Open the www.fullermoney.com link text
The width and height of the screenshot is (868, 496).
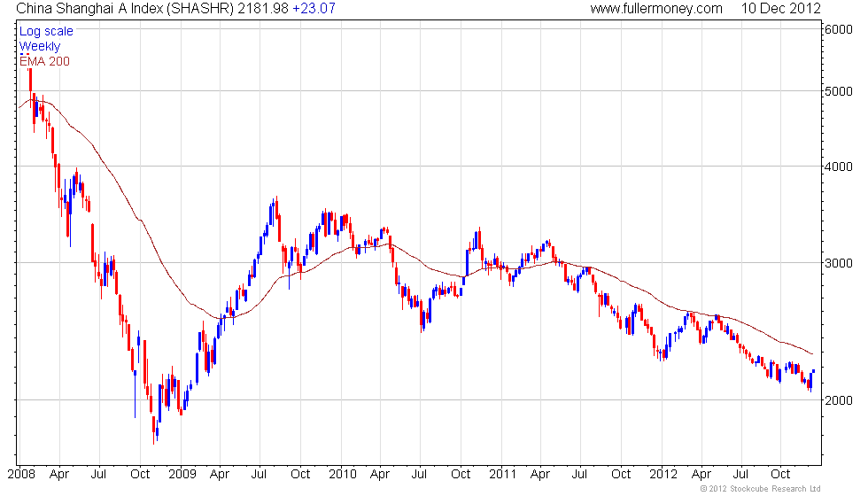click(656, 9)
